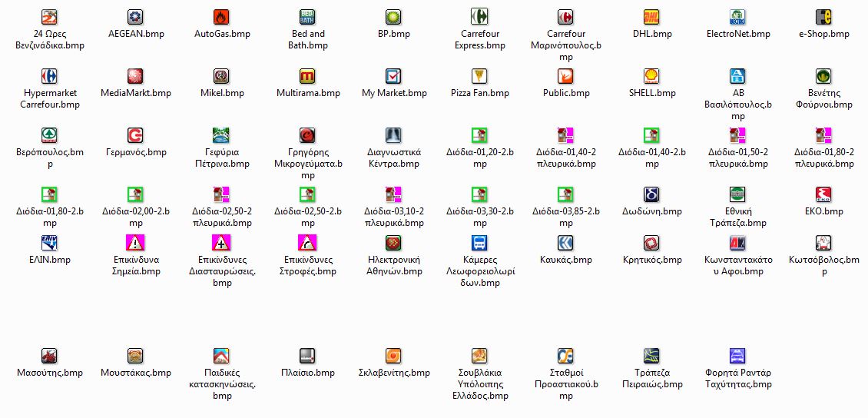Select the Public.bmp icon
This screenshot has width=868, height=418.
(566, 76)
